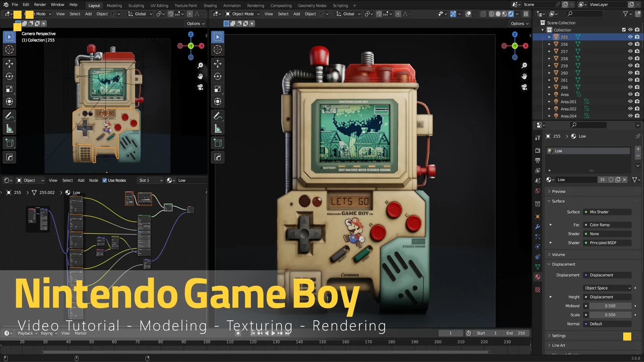
Task: Adjust the Midlevel slider value
Action: (x=610, y=306)
